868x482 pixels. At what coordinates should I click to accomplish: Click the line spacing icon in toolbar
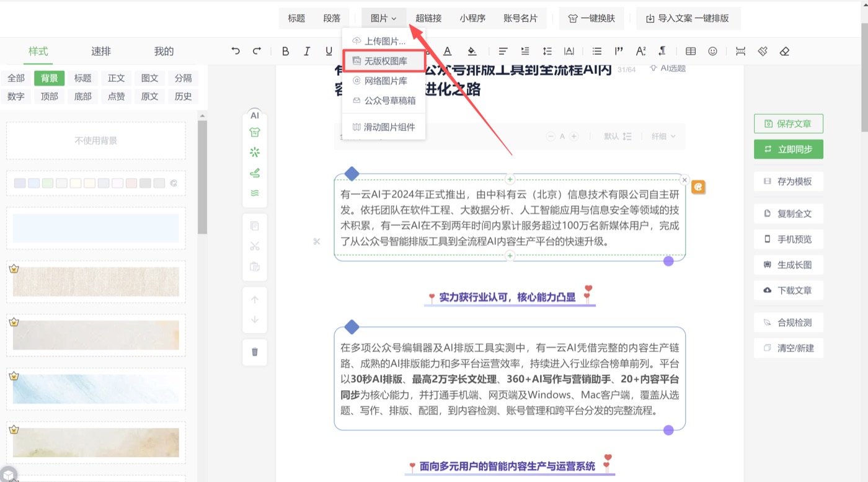tap(547, 51)
